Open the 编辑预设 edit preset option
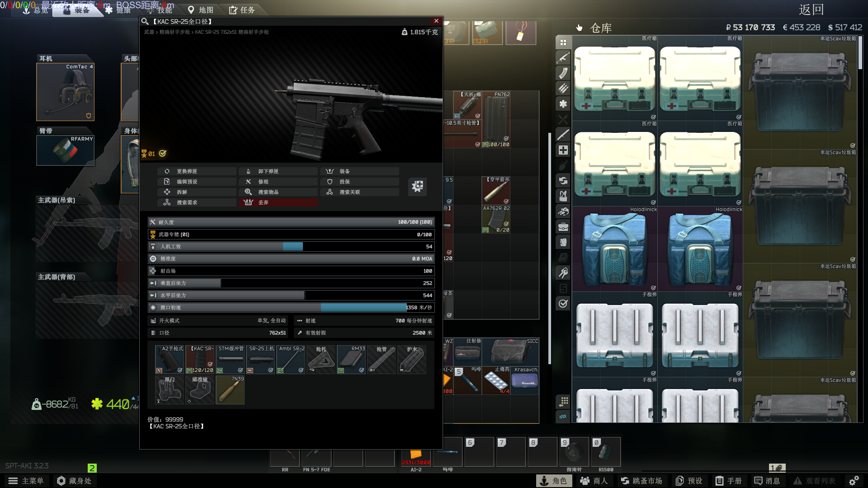 187,182
